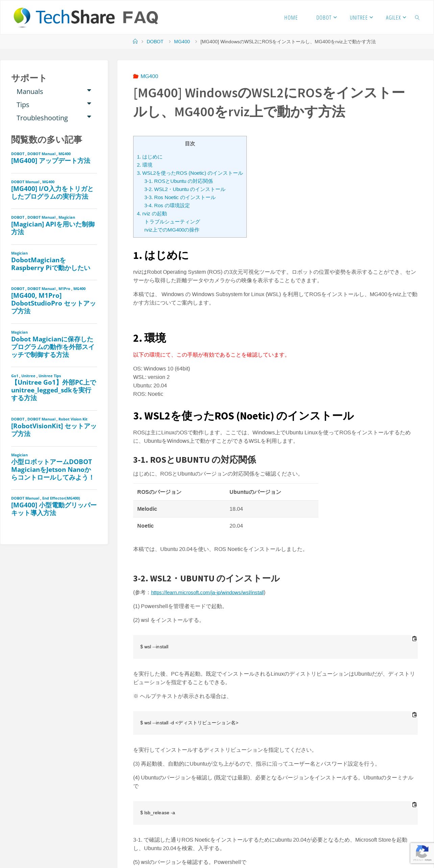This screenshot has width=434, height=868.
Task: Jump to '3-3. Ros Noetic のインストール' entry
Action: click(x=180, y=197)
